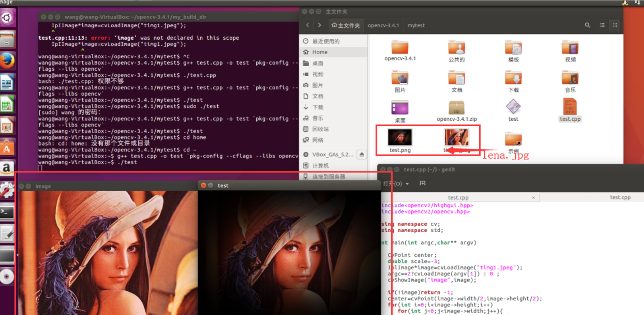Viewport: 644px width, 315px height.
Task: Open the Amazon launcher icon
Action: (7, 169)
